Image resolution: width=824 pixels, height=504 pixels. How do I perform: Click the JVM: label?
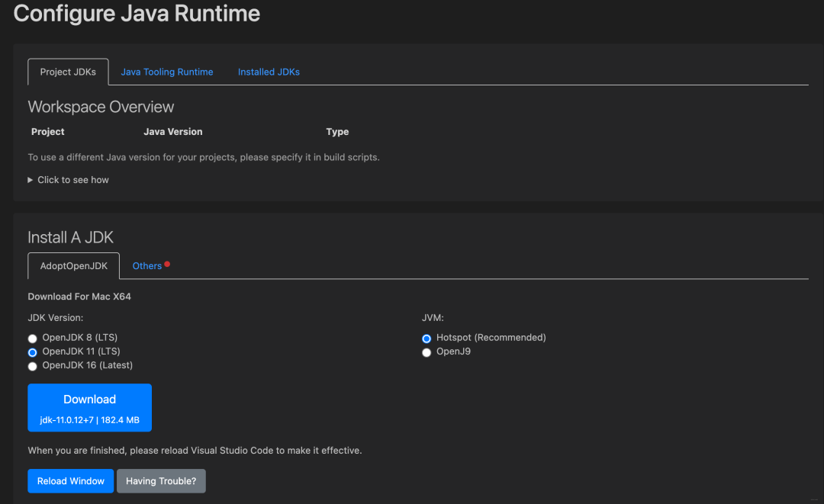coord(433,318)
